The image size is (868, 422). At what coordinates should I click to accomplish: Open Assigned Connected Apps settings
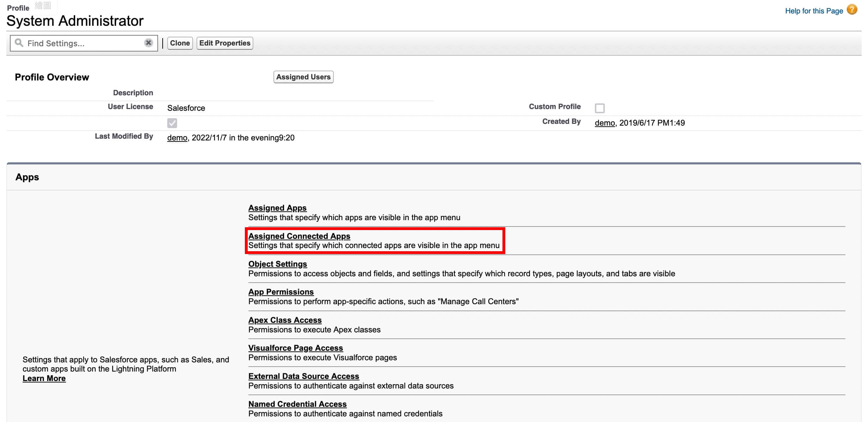[299, 236]
